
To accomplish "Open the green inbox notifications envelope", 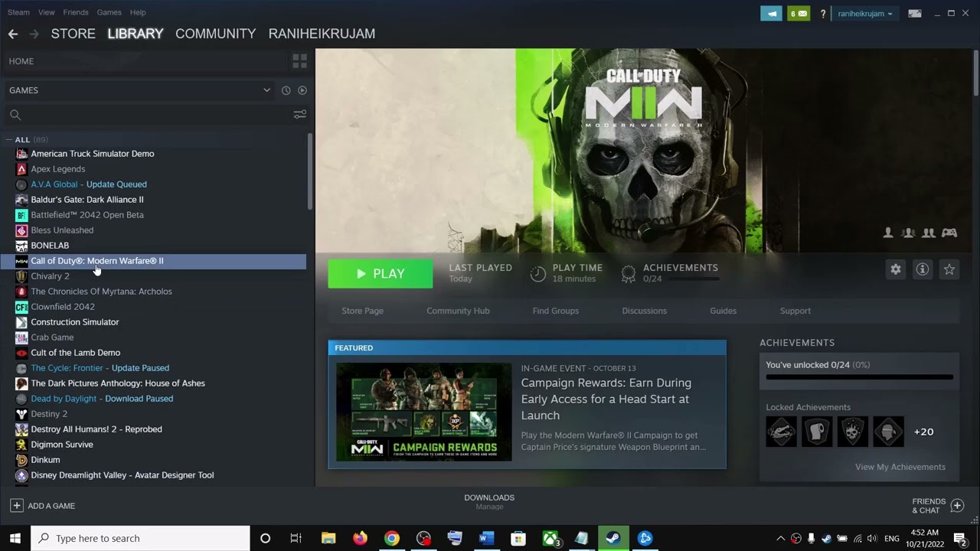I will 799,13.
